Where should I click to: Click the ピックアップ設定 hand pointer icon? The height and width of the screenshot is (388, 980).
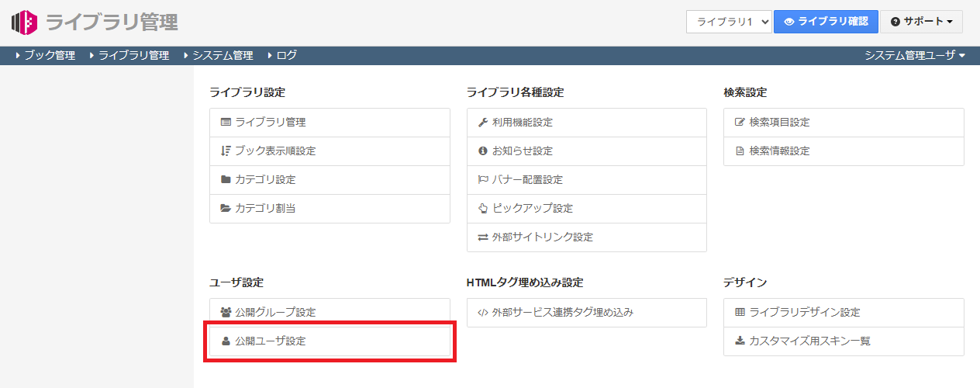click(482, 209)
